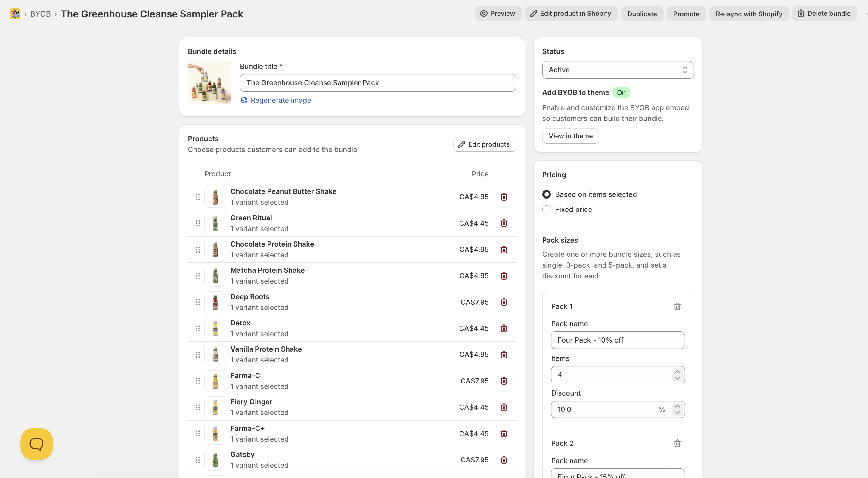Screen dimensions: 868x478
Task: Click Re-sync with Shopify
Action: 749,14
